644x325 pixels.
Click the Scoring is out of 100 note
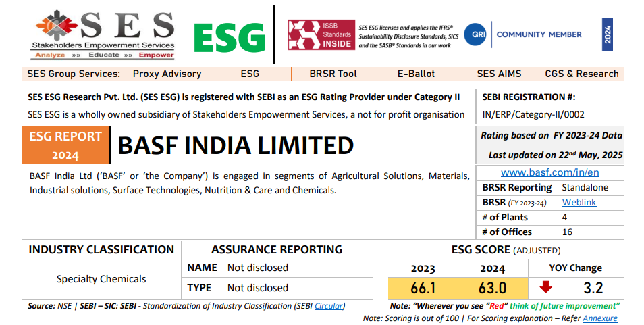(490, 318)
